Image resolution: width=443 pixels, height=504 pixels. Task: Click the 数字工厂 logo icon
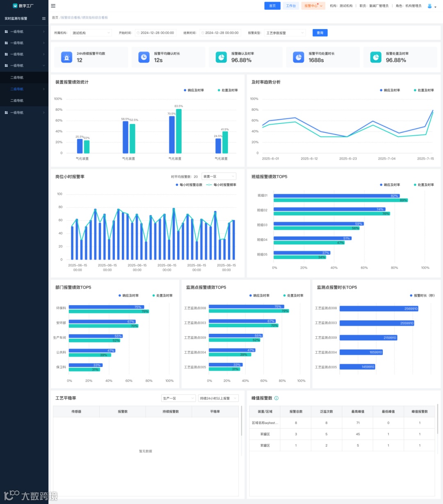(x=15, y=6)
